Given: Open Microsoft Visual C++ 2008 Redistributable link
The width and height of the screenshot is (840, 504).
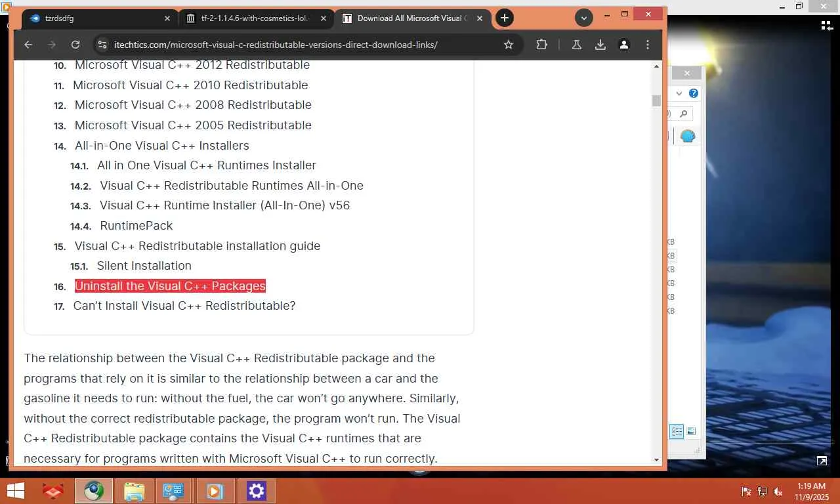Looking at the screenshot, I should 193,105.
